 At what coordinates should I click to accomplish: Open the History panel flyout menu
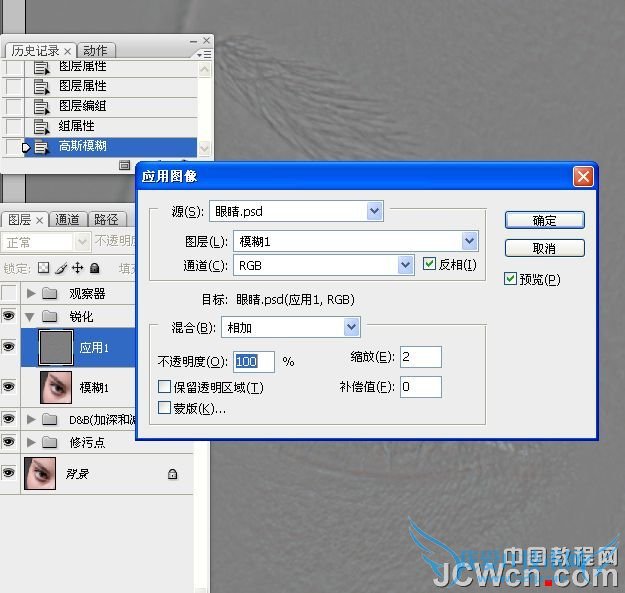coord(204,54)
